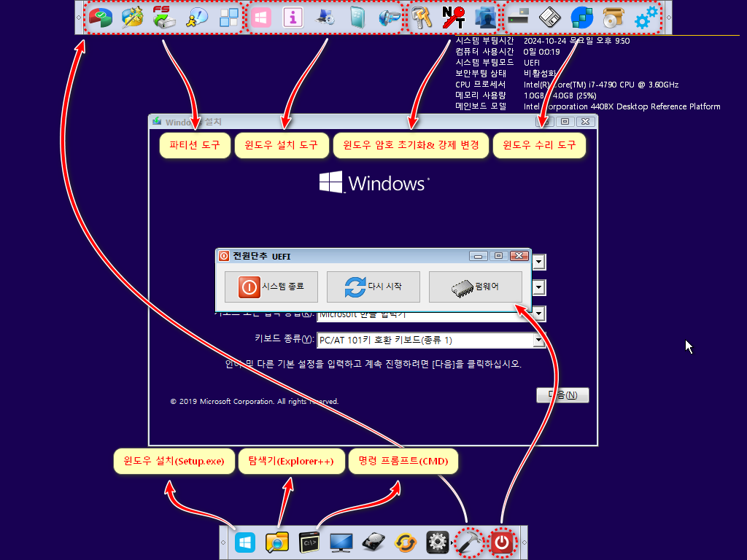This screenshot has width=747, height=560.
Task: Open the blue user silhouette icon
Action: click(x=485, y=17)
